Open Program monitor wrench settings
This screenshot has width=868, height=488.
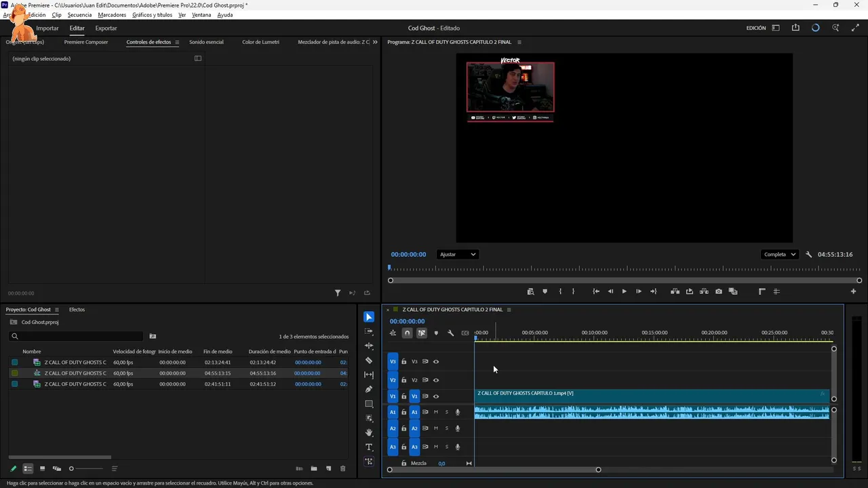click(x=808, y=255)
